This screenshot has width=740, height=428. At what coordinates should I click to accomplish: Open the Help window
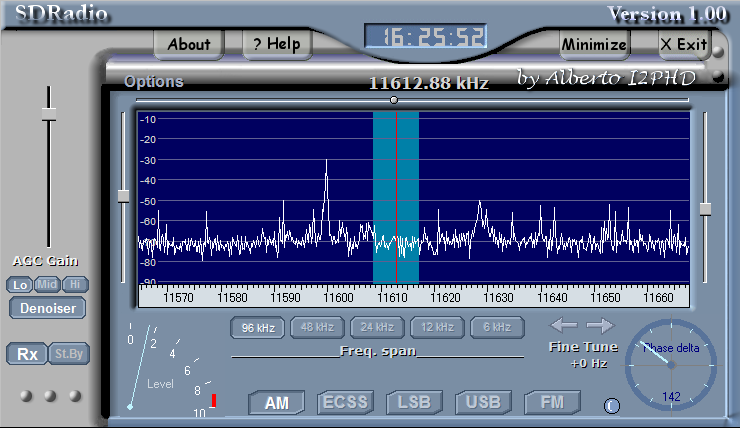(x=277, y=44)
